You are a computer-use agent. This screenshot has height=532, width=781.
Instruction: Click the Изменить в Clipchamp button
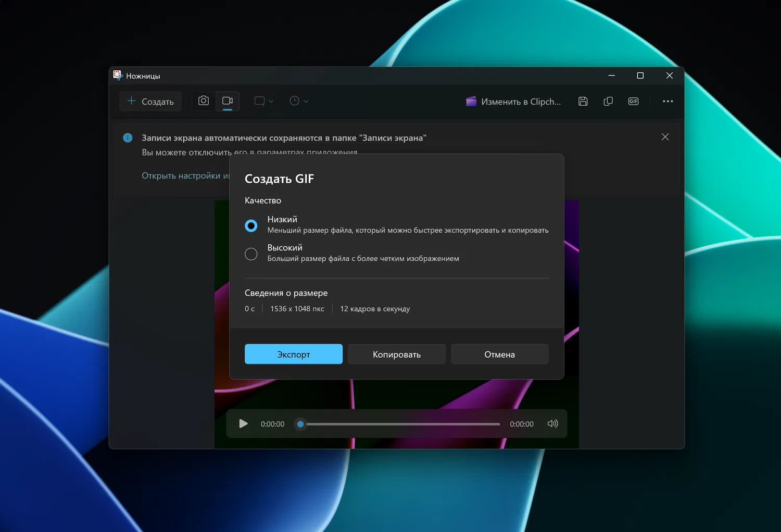[x=514, y=102]
